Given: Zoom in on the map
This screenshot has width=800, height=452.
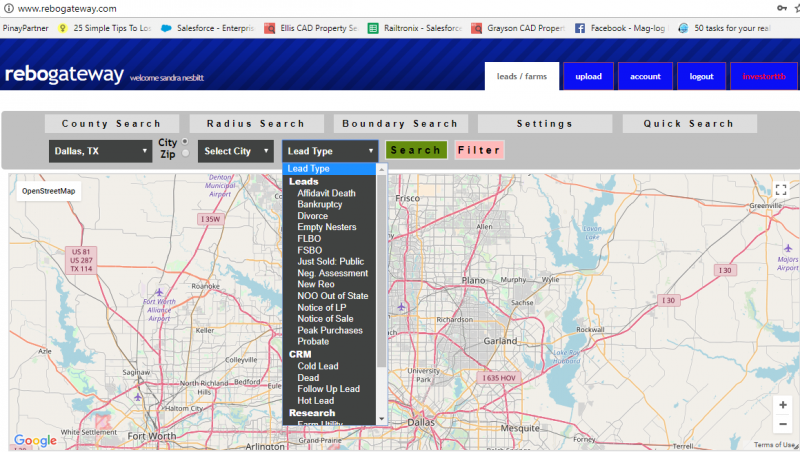Looking at the screenshot, I should point(783,405).
